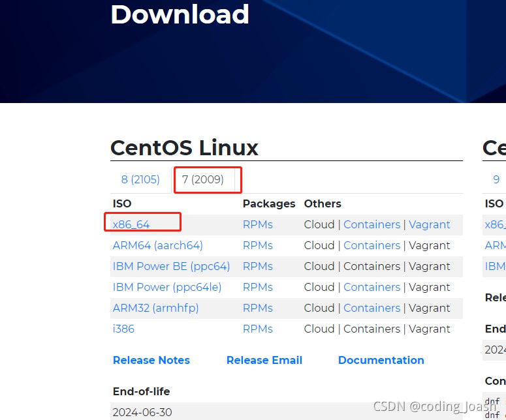Open RPMs link in the IBM Power BE row
The width and height of the screenshot is (506, 420).
point(257,266)
